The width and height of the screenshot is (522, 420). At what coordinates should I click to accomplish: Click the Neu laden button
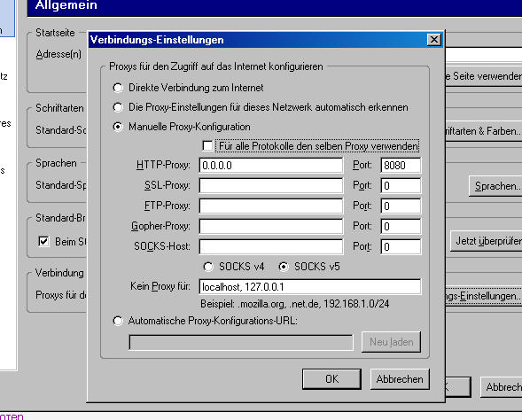pos(391,342)
